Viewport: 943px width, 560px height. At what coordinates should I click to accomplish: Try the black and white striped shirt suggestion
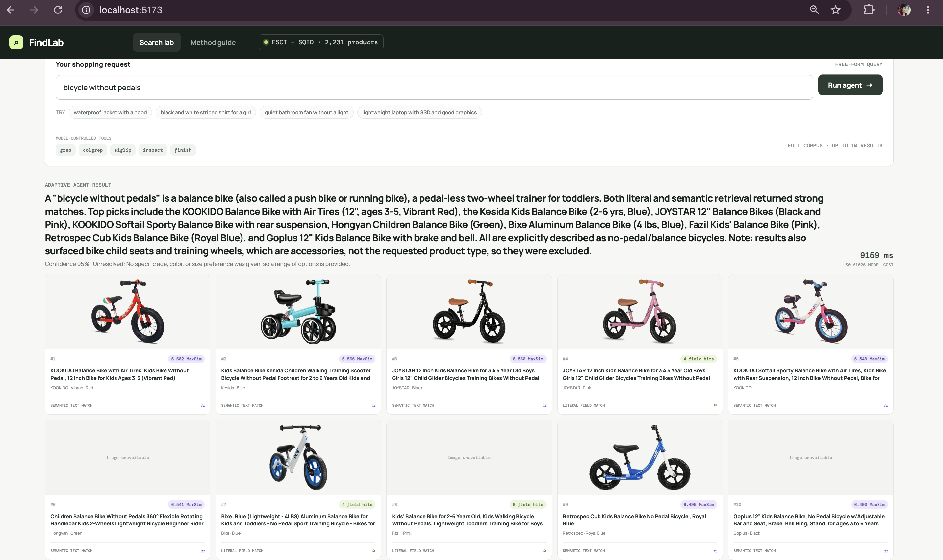click(206, 112)
